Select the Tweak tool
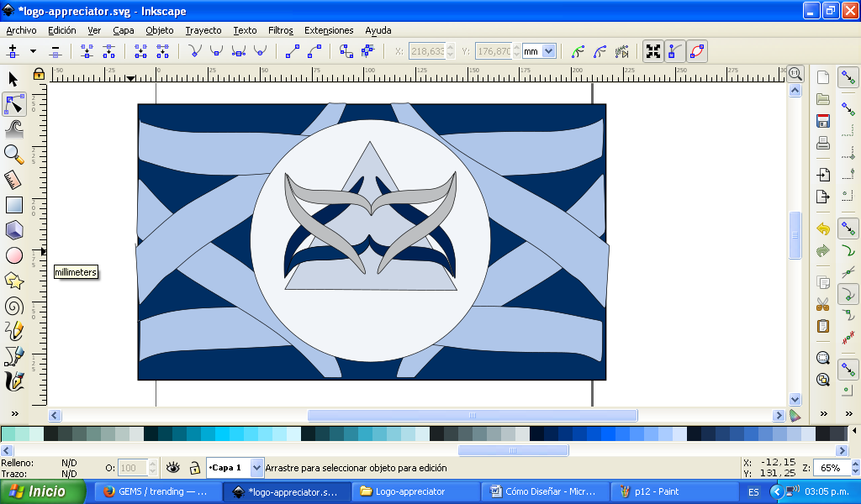The height and width of the screenshot is (504, 861). (x=13, y=129)
